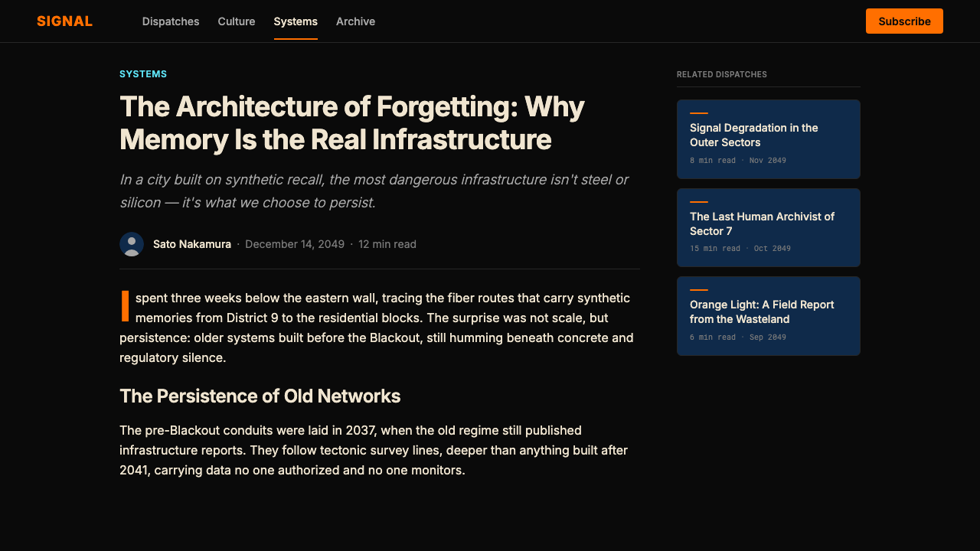Open The Last Human Archivist of Sector 7

click(x=769, y=227)
